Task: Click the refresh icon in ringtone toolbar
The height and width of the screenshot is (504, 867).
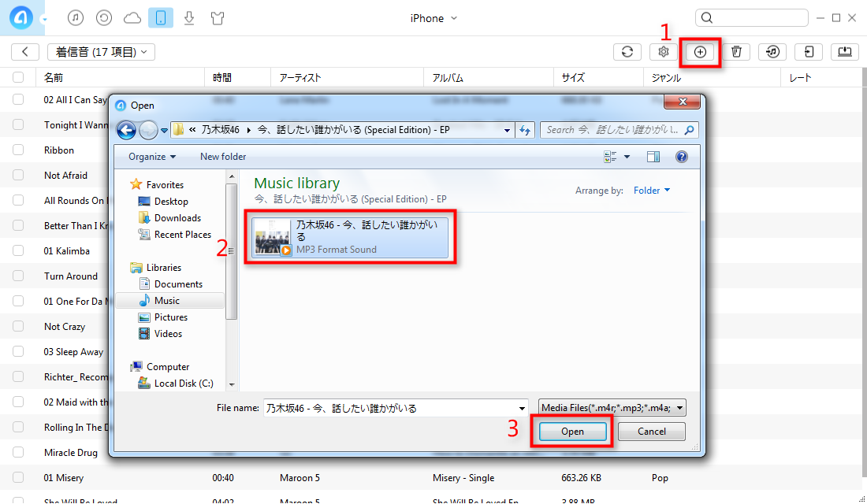Action: coord(627,51)
